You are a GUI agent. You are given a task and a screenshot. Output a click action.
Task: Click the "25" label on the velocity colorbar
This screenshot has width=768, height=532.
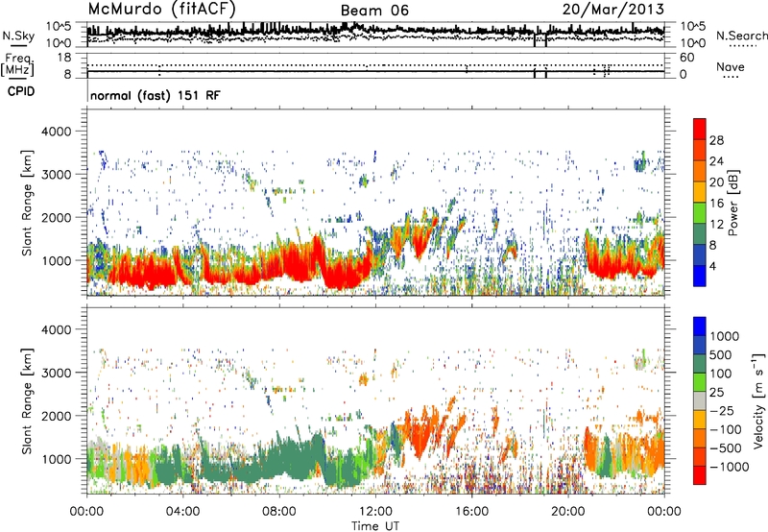[x=716, y=393]
